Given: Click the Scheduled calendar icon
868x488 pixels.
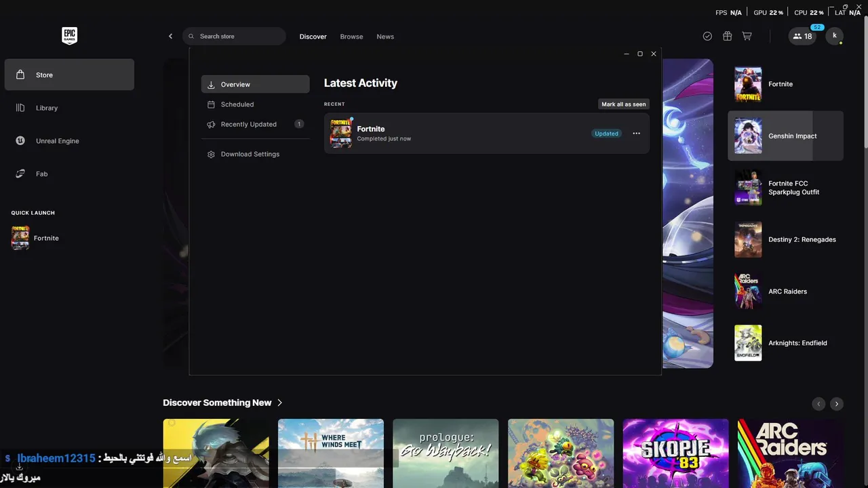Looking at the screenshot, I should coord(211,104).
